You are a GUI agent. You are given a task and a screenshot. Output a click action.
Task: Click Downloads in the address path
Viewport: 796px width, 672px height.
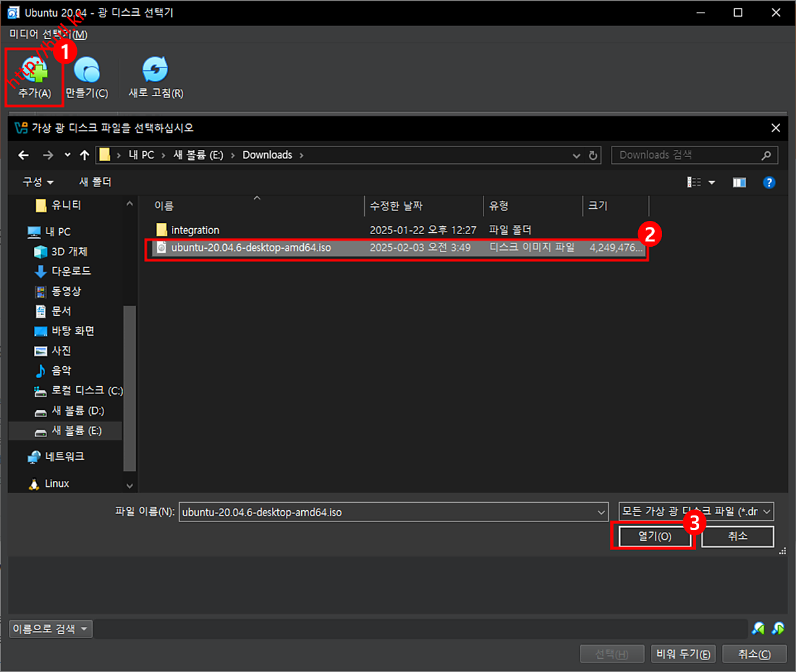(267, 155)
